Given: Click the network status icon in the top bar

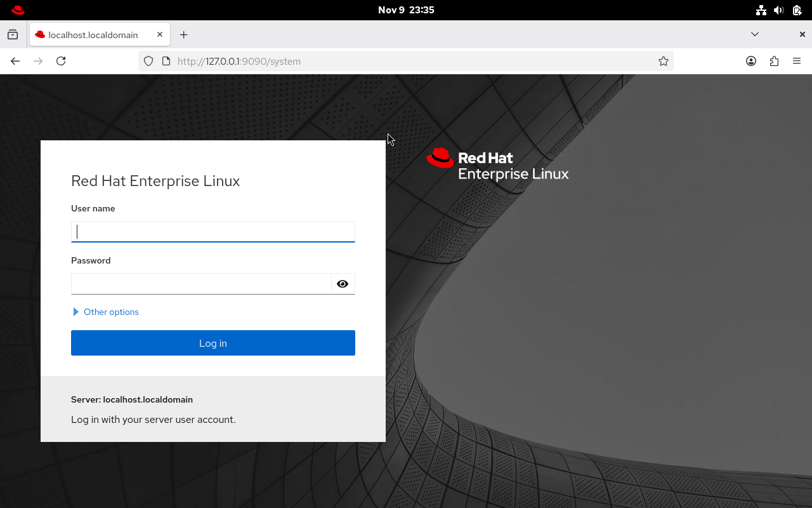Looking at the screenshot, I should (761, 10).
